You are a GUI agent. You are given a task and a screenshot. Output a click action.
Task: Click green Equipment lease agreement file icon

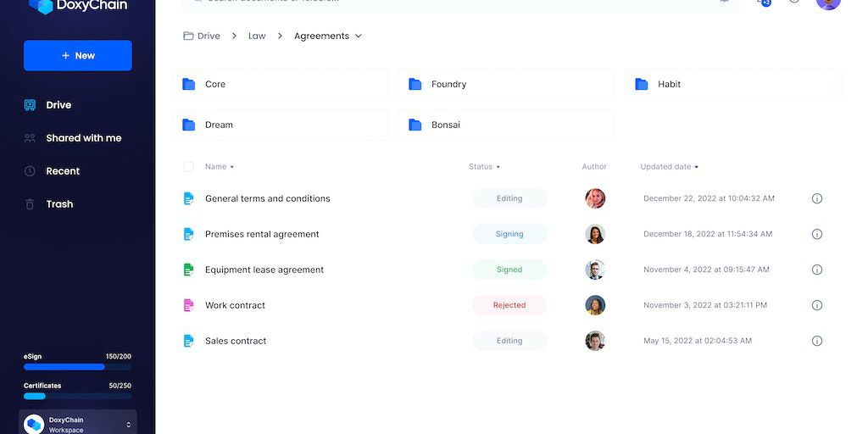click(x=189, y=270)
